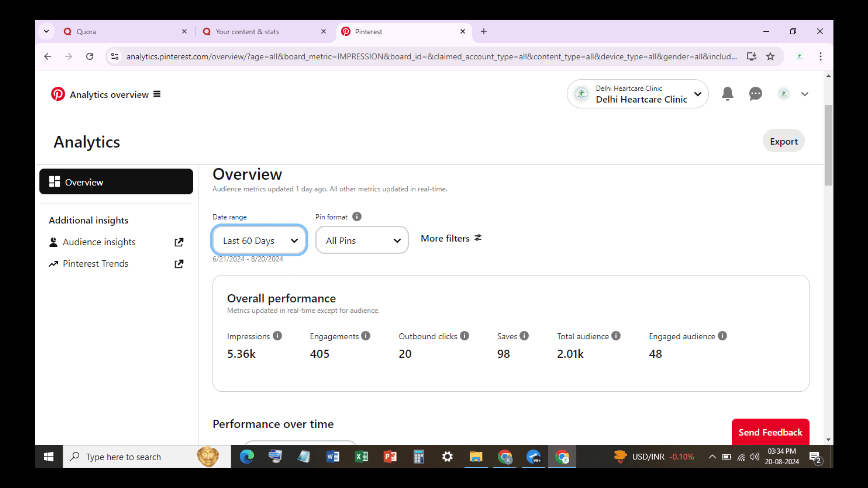Screen dimensions: 868x488
Task: Click the address bar URL
Action: (432, 56)
